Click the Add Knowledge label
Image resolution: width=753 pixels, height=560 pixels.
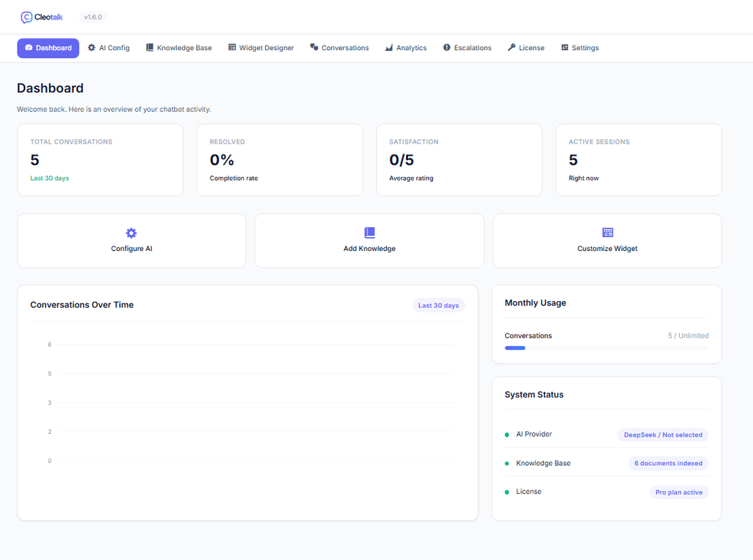pos(370,248)
